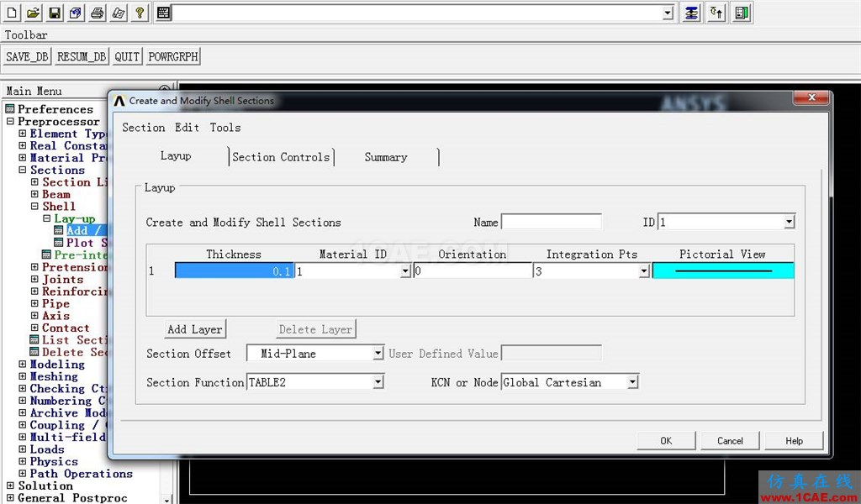Viewport: 861px width, 504px height.
Task: Click the ANSYS logo in dialog title bar
Action: (119, 101)
